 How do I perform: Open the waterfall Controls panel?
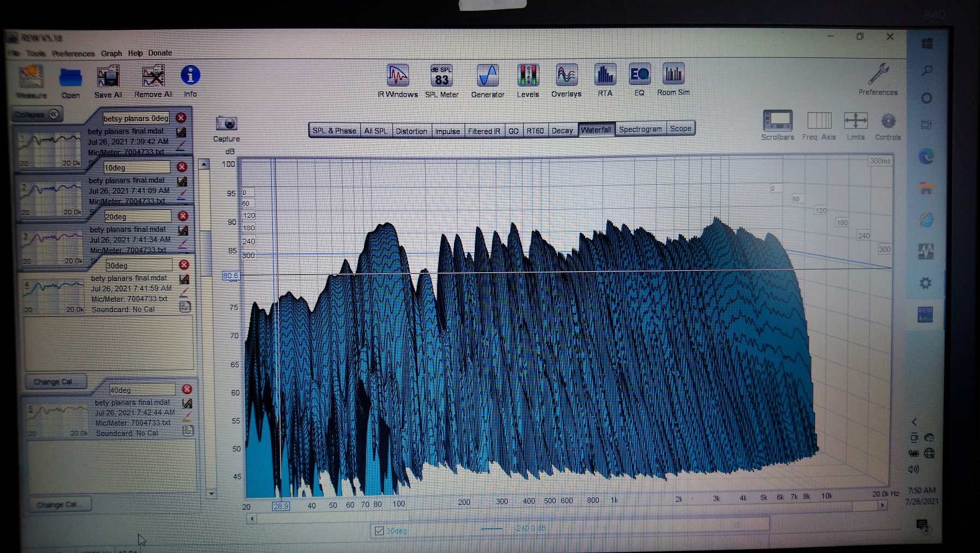pyautogui.click(x=888, y=126)
